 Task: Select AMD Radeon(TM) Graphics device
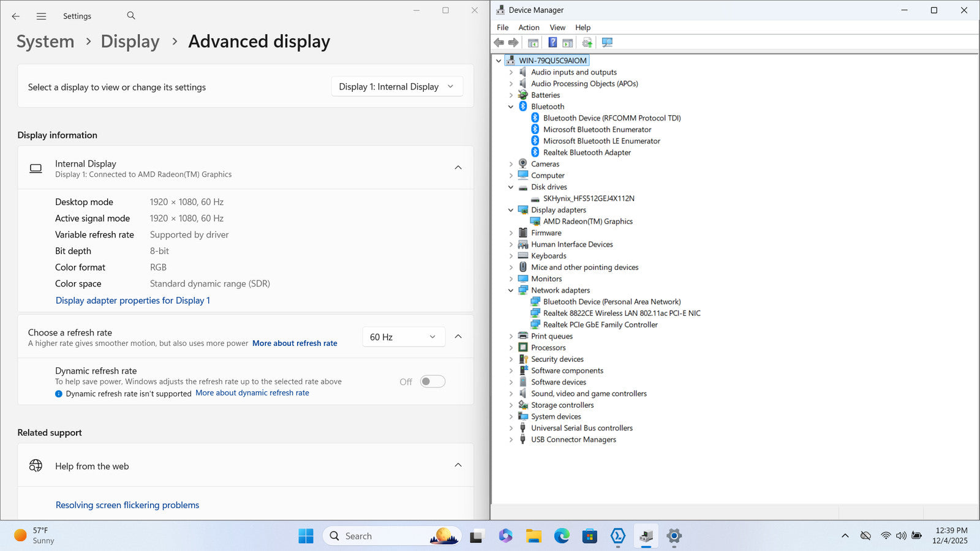(587, 222)
